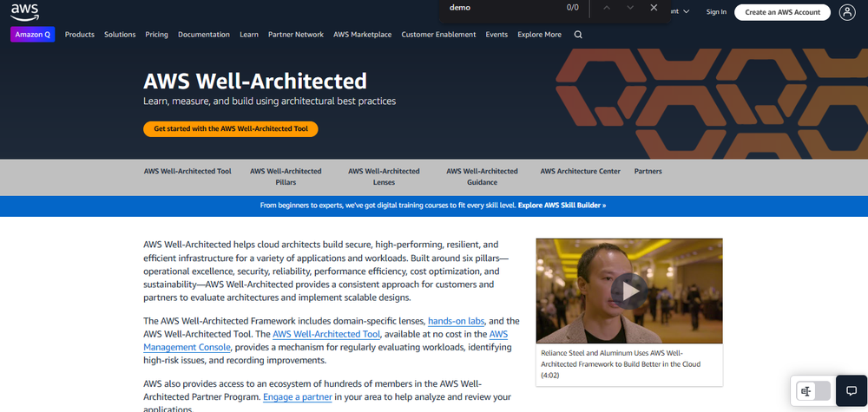
Task: Select the Partners tab
Action: click(648, 172)
